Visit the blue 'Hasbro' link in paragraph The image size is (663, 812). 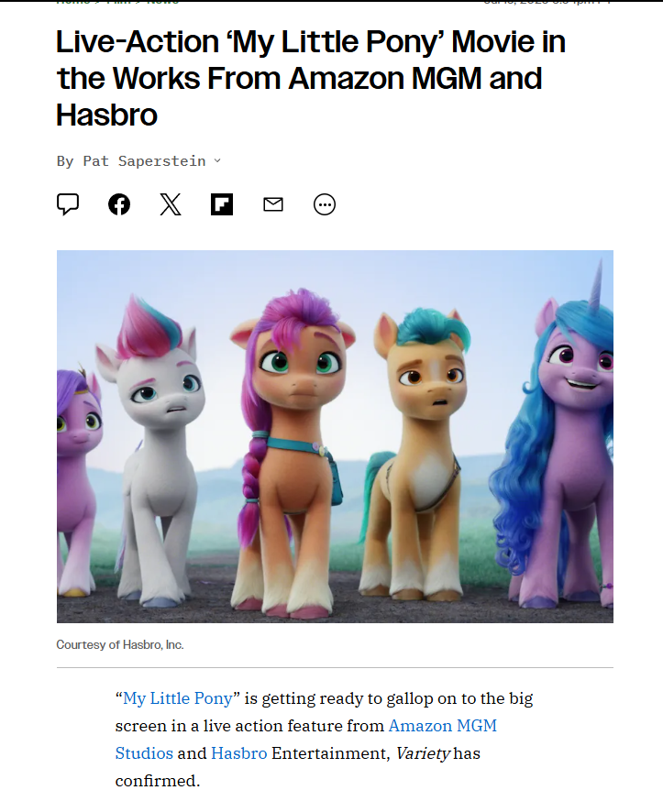coord(238,753)
